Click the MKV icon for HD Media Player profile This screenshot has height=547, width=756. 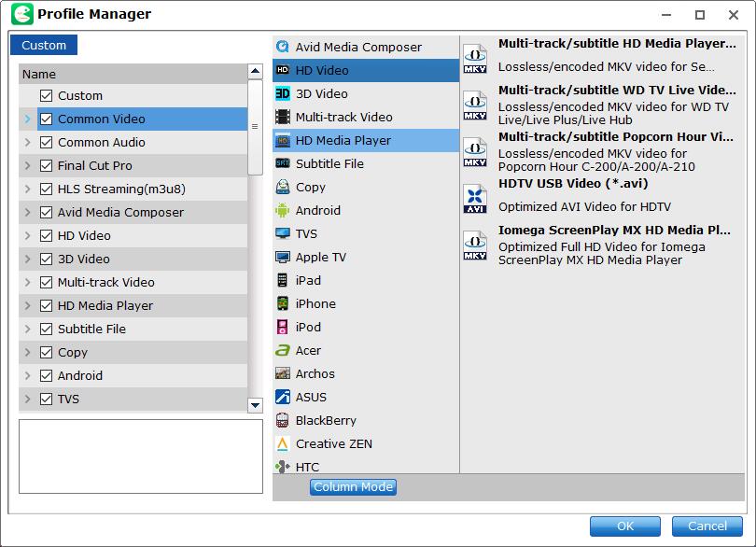[475, 59]
